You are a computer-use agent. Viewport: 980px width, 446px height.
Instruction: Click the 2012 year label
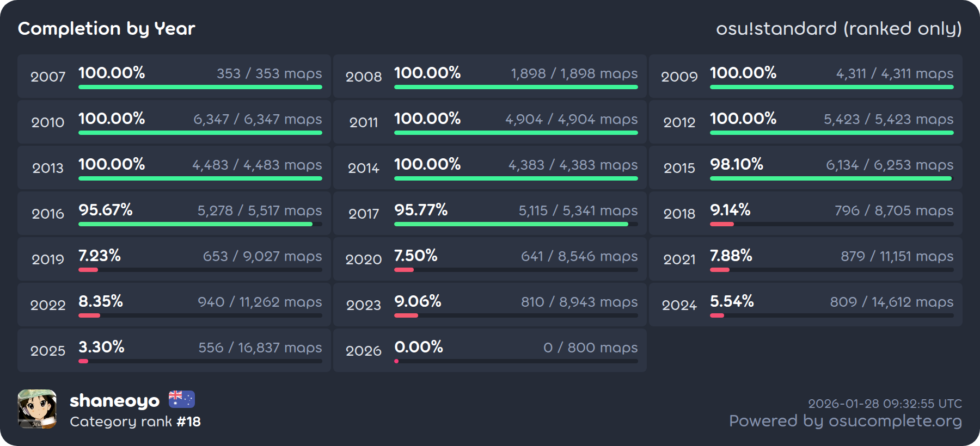[x=679, y=122]
